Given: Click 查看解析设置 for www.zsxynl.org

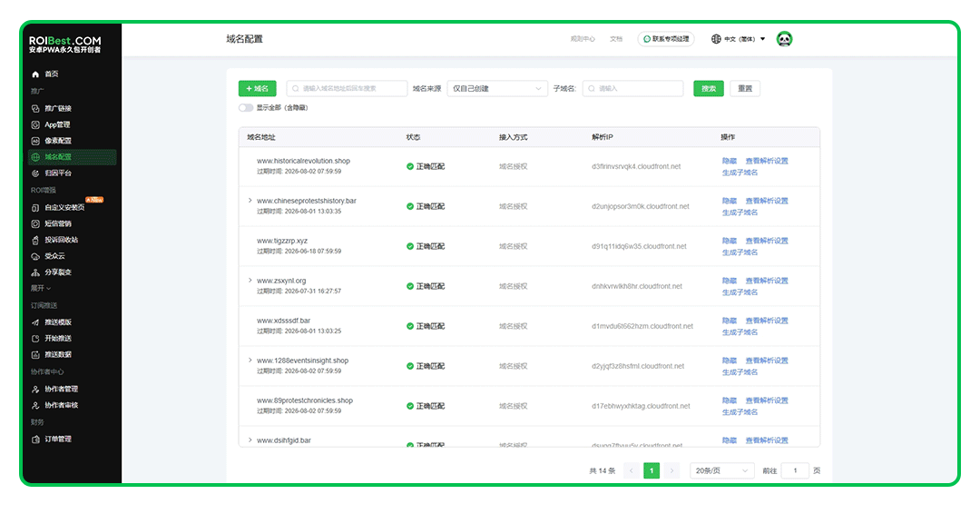Looking at the screenshot, I should (x=767, y=282).
